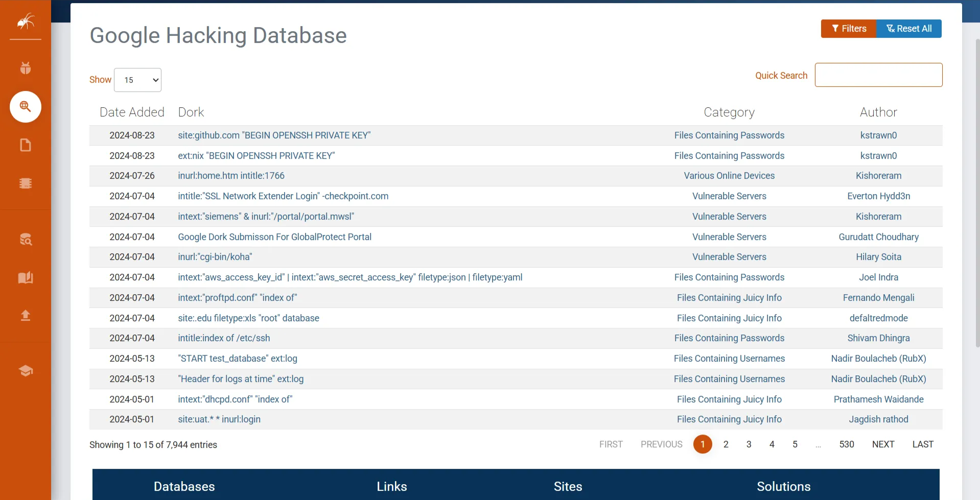Select the GHDB magnifier icon in sidebar
Screen dimensions: 980x500
tap(25, 107)
